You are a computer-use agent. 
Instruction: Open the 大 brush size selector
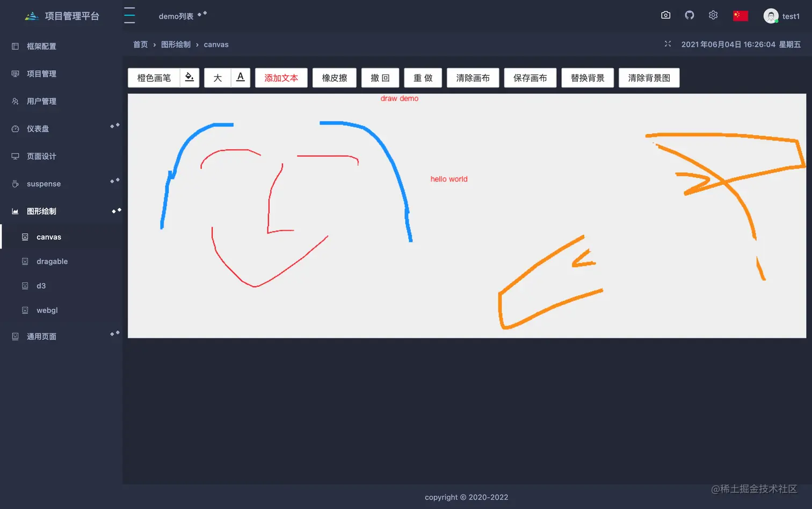(x=218, y=78)
